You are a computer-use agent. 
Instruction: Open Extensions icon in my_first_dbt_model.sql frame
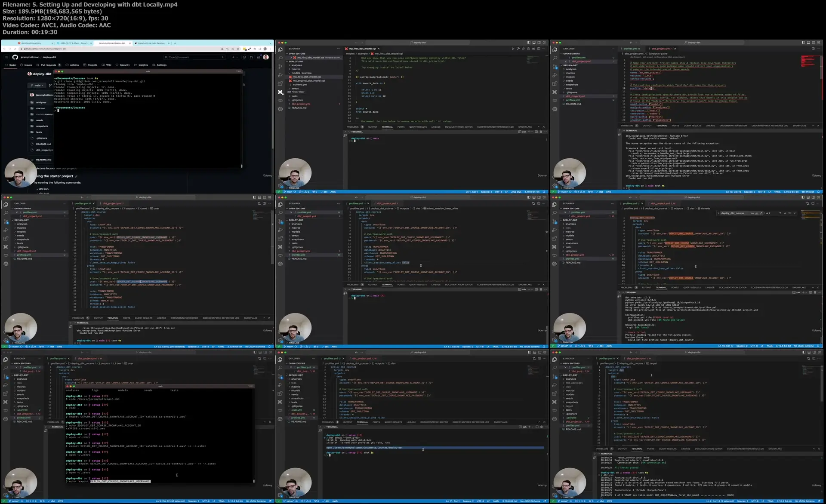(x=280, y=83)
